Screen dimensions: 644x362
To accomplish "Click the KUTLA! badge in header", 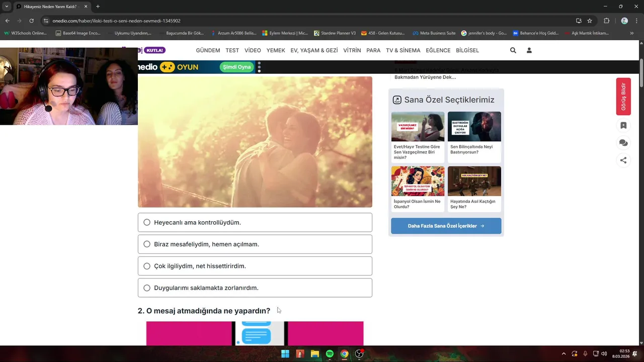I will (x=154, y=50).
